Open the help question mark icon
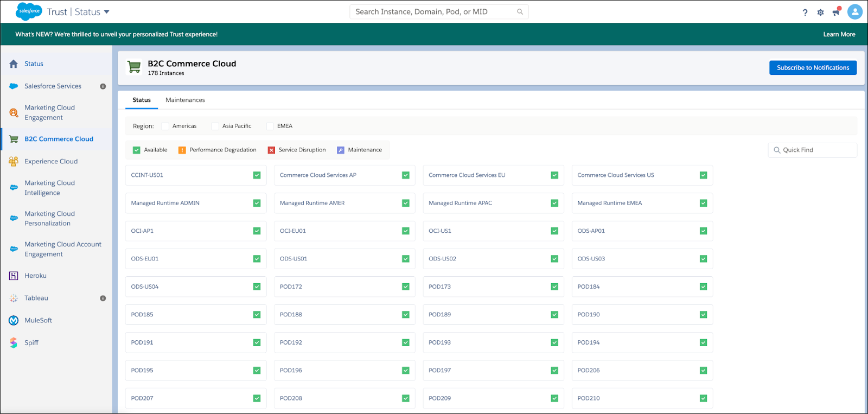868x414 pixels. (x=805, y=12)
